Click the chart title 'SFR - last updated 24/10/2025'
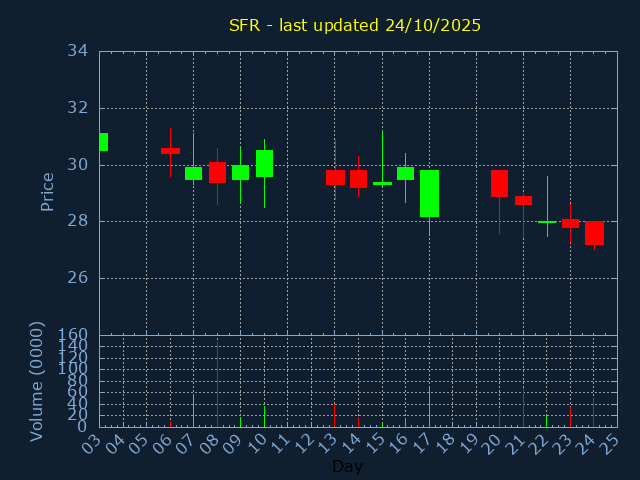This screenshot has width=640, height=480. tap(355, 25)
